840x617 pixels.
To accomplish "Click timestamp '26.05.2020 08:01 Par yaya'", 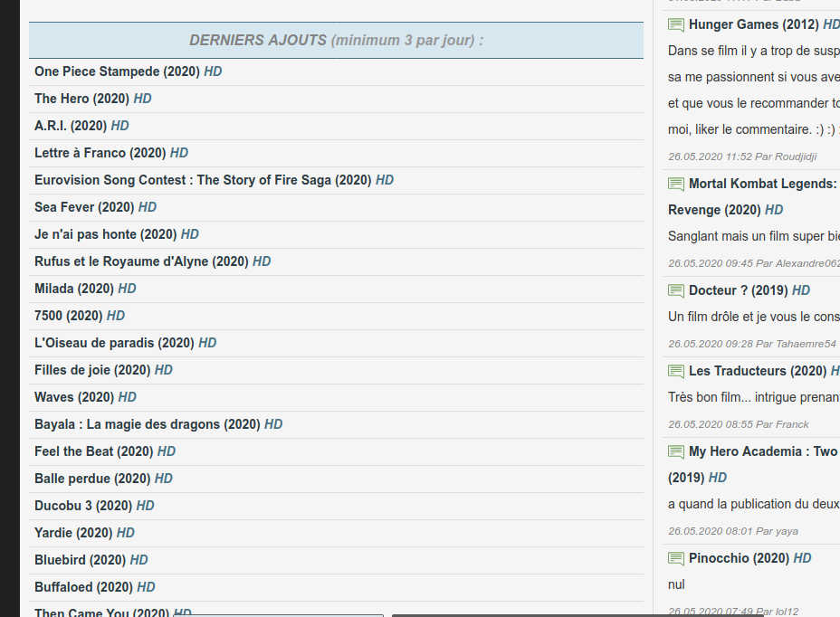I will point(733,531).
